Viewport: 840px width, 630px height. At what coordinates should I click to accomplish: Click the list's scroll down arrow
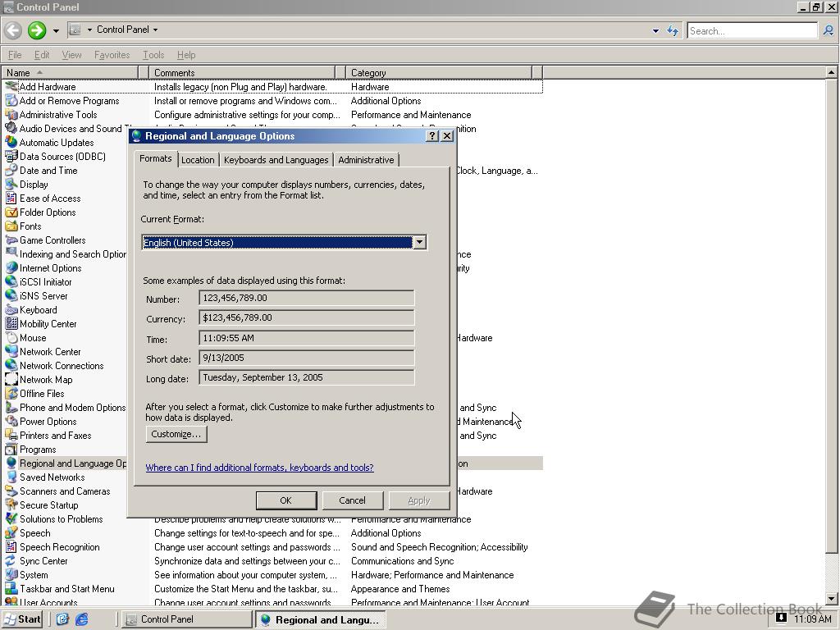point(831,598)
